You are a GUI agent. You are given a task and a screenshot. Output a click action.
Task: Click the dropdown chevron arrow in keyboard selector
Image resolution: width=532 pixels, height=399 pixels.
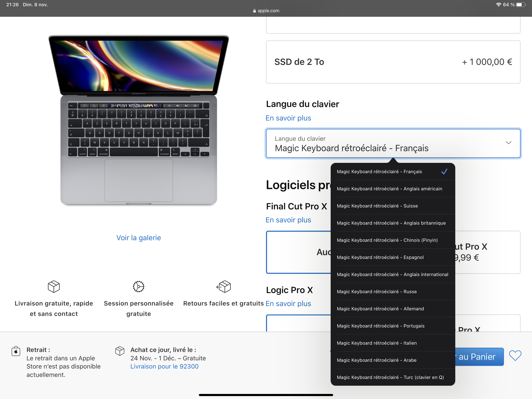point(508,143)
